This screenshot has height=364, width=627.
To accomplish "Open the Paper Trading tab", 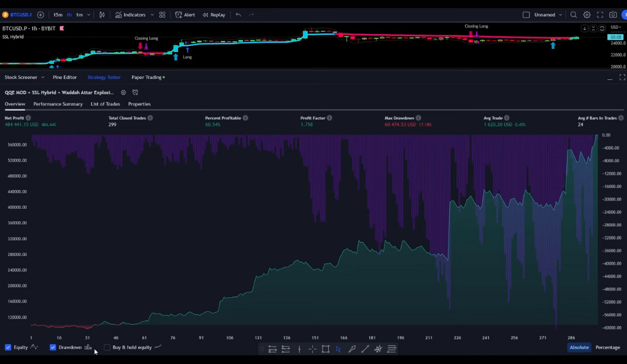I will pos(147,77).
